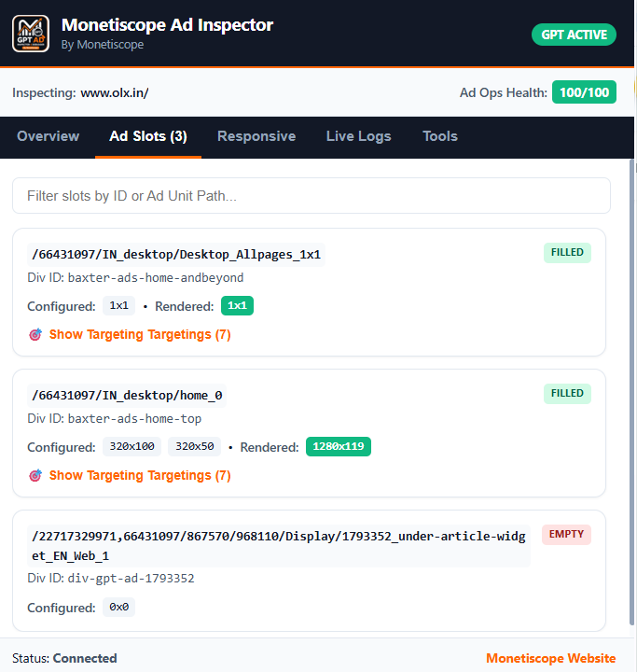Image resolution: width=637 pixels, height=672 pixels.
Task: Expand targetings for home_0 slot
Action: point(140,476)
